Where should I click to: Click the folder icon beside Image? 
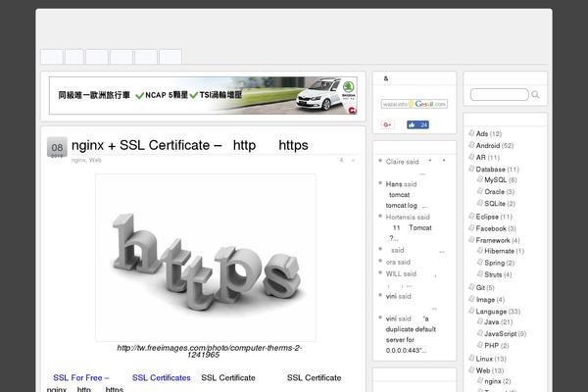pyautogui.click(x=471, y=299)
